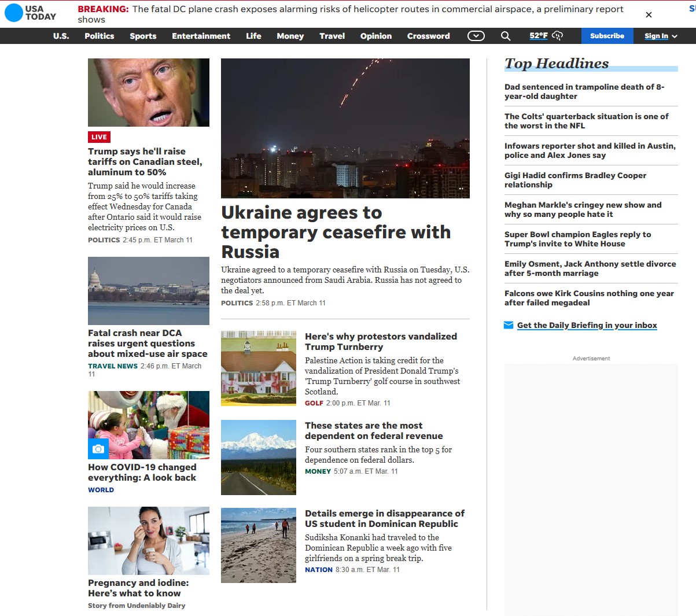Click the Trump Turnberry building thumbnail
Viewport: 696px width, 616px height.
pyautogui.click(x=259, y=368)
